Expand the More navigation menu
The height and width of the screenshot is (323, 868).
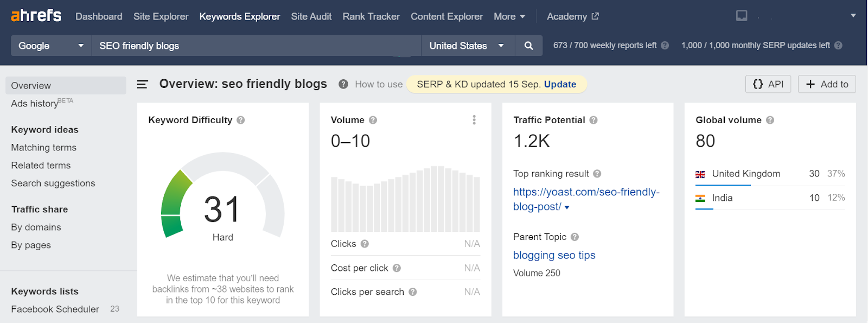(509, 16)
